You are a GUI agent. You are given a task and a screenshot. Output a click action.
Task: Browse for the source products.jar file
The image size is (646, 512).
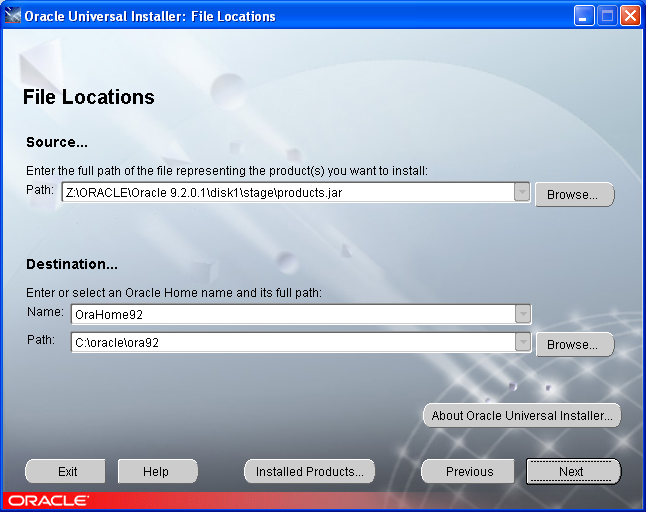[x=574, y=194]
